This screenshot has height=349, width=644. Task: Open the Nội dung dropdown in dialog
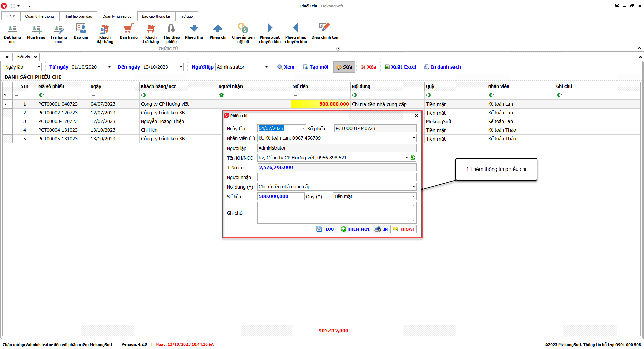point(413,187)
